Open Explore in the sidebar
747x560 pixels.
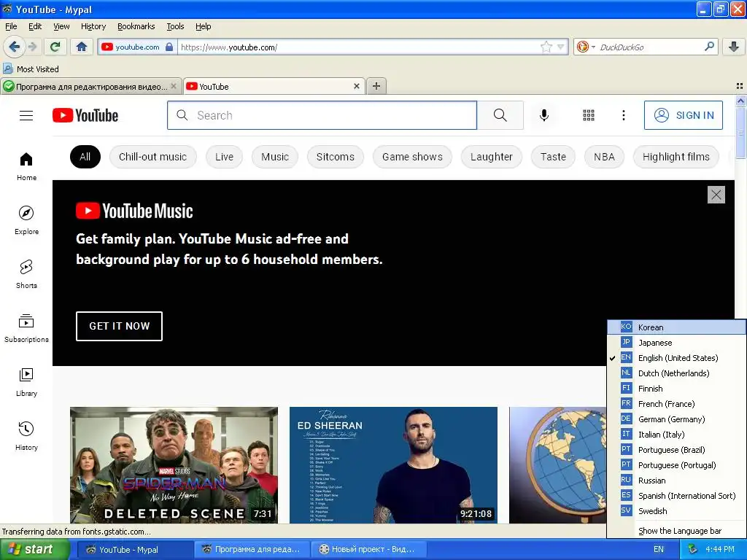click(26, 220)
